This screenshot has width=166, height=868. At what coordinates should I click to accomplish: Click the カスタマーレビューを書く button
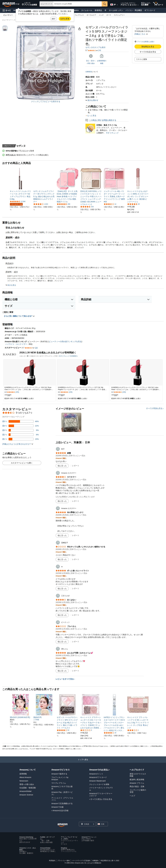point(22,463)
